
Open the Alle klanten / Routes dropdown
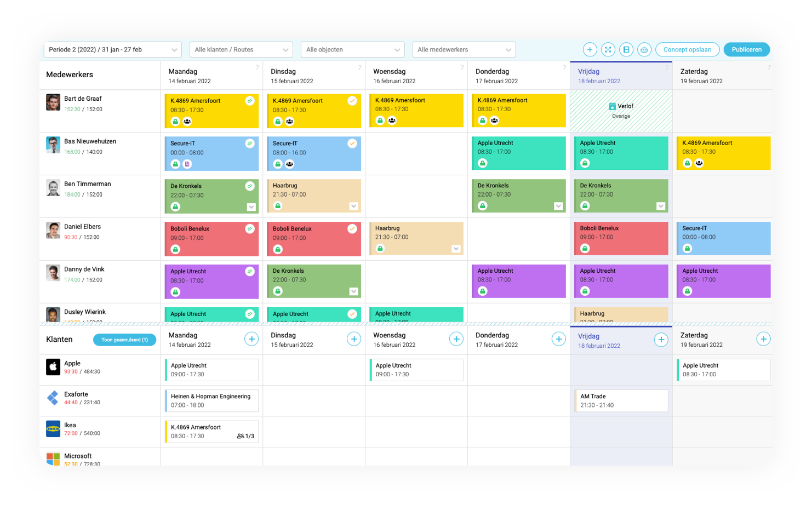coord(241,50)
